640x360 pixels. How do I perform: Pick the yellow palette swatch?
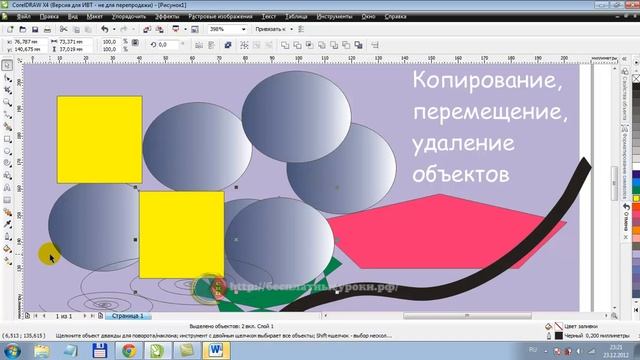pos(636,199)
